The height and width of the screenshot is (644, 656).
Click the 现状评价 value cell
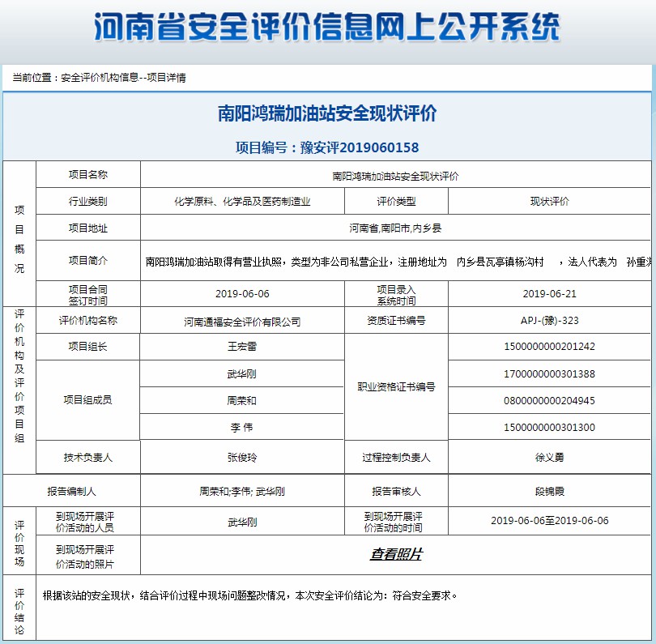[x=549, y=201]
